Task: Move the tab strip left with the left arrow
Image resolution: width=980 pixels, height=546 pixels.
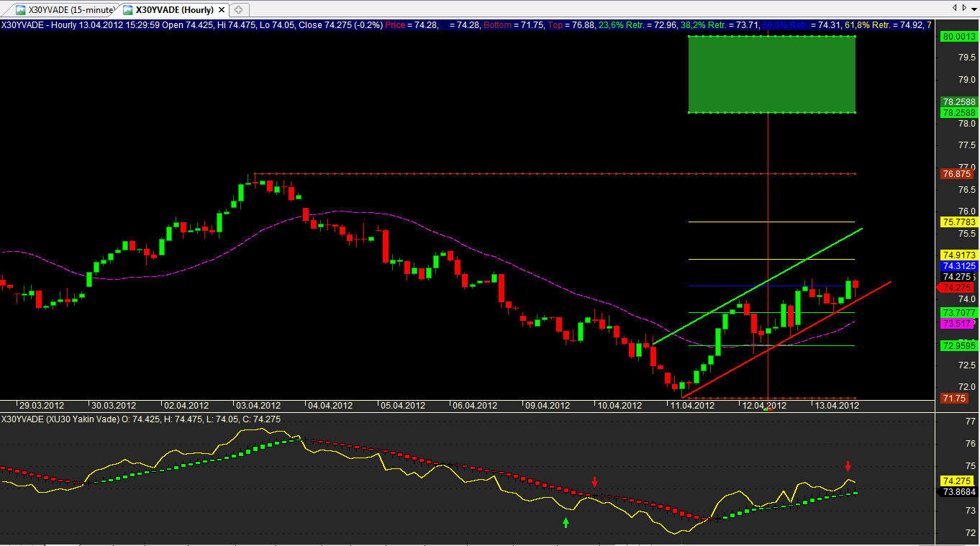Action: (x=955, y=7)
